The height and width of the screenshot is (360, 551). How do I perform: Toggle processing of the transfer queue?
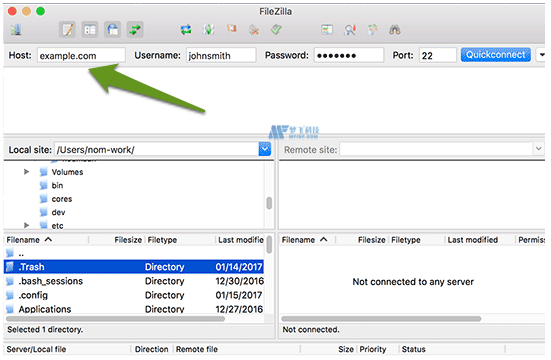tap(209, 30)
